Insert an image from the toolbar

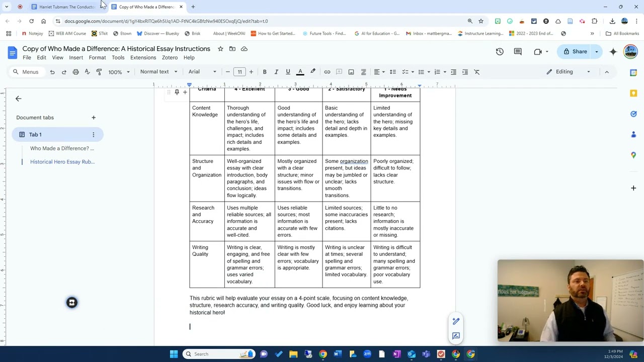click(351, 72)
